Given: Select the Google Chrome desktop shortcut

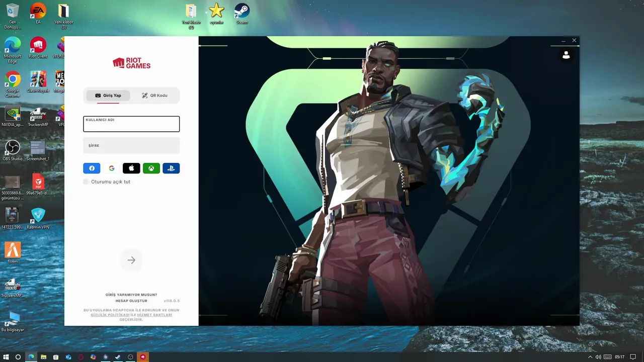Looking at the screenshot, I should 13,84.
